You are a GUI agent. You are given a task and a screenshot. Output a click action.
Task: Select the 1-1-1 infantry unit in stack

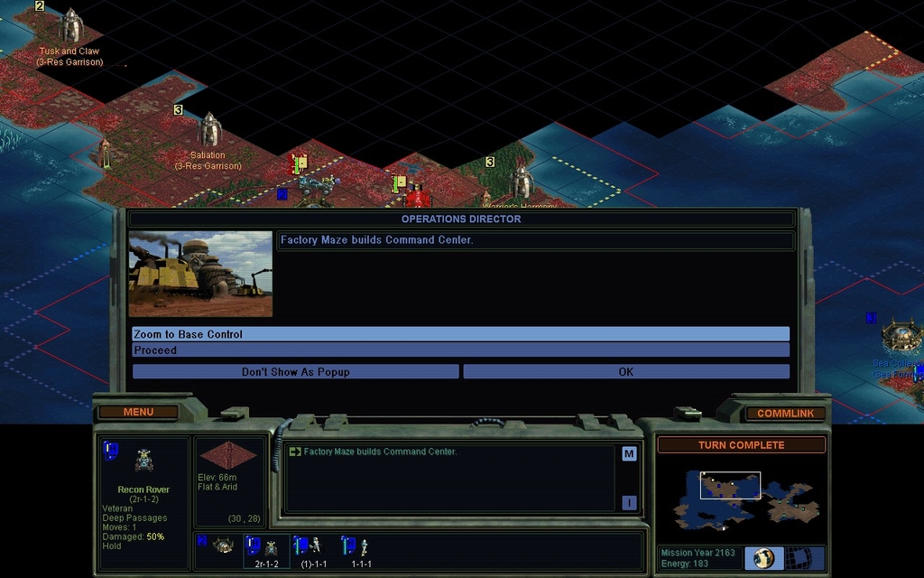pyautogui.click(x=359, y=547)
